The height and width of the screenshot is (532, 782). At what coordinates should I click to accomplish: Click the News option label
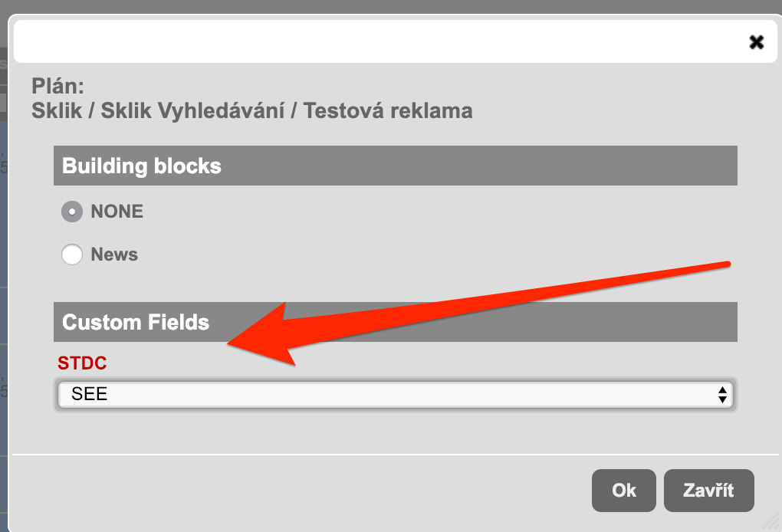click(x=114, y=255)
